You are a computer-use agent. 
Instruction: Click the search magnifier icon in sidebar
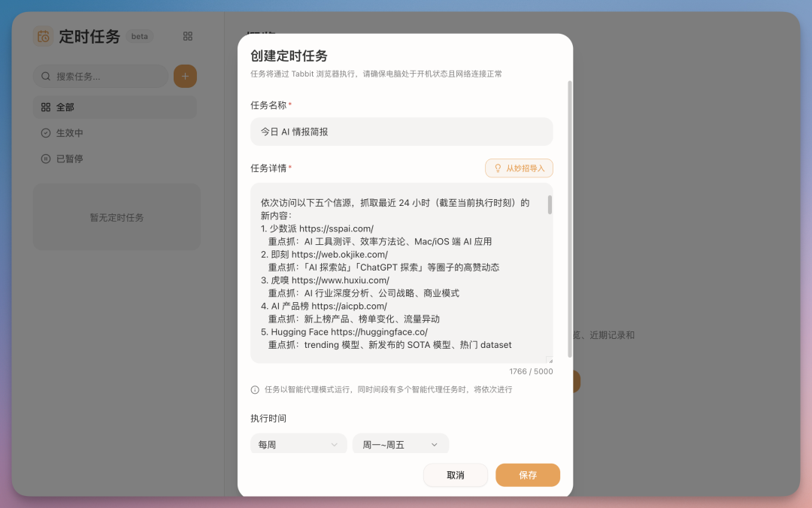46,76
